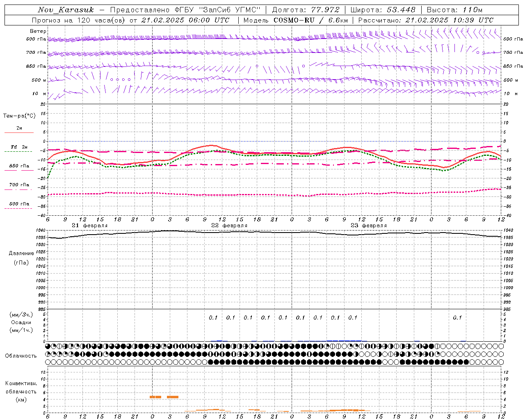Image resolution: width=525 pixels, height=420 pixels.
Task: Click the Тем-ра(°C) panel label
Action: (19, 116)
